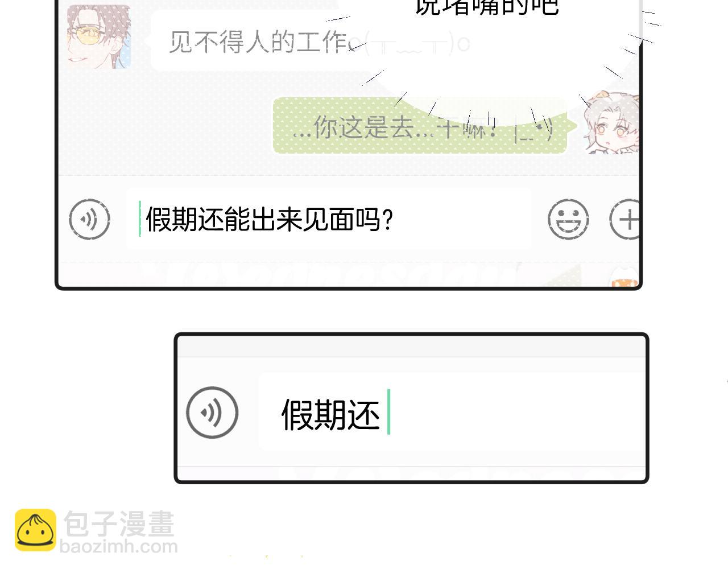The height and width of the screenshot is (569, 728).
Task: Open the emoji smiley picker
Action: click(568, 219)
